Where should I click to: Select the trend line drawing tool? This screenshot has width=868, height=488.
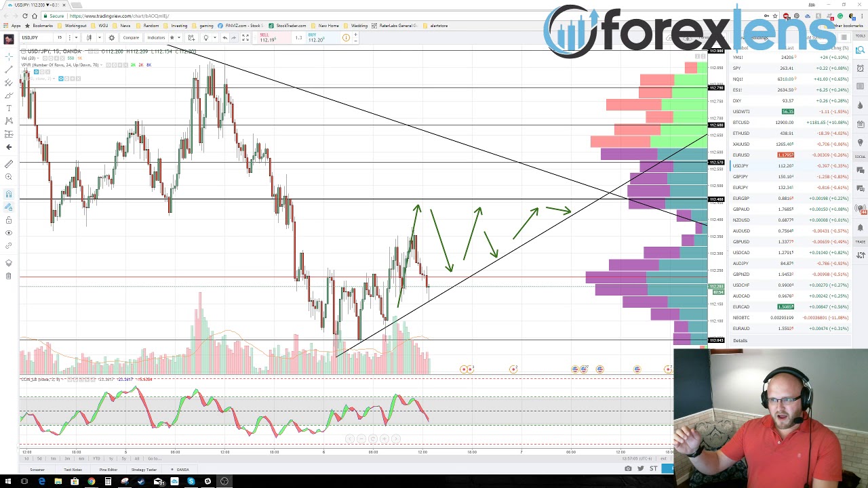tap(9, 70)
